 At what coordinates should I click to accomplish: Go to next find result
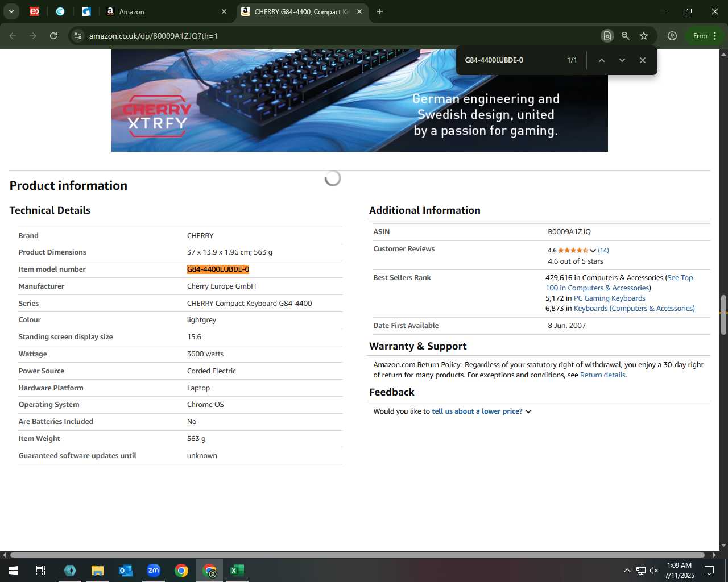pyautogui.click(x=622, y=60)
